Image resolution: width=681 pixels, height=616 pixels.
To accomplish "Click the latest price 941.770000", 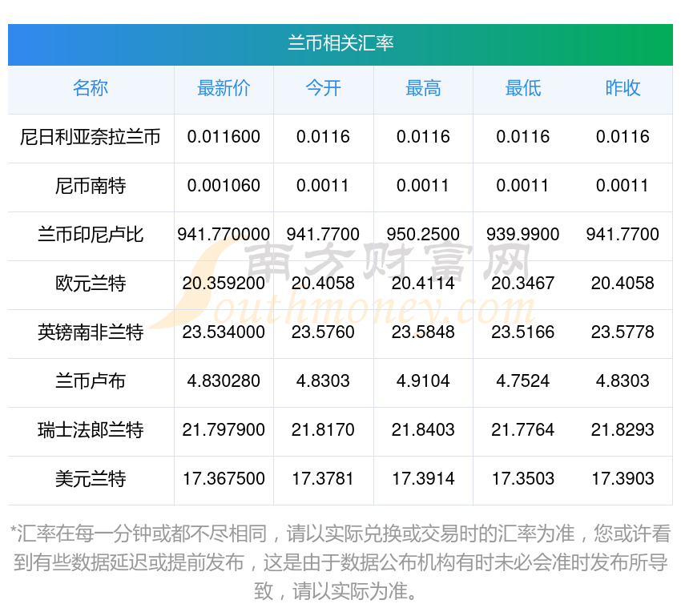I will pyautogui.click(x=224, y=235).
